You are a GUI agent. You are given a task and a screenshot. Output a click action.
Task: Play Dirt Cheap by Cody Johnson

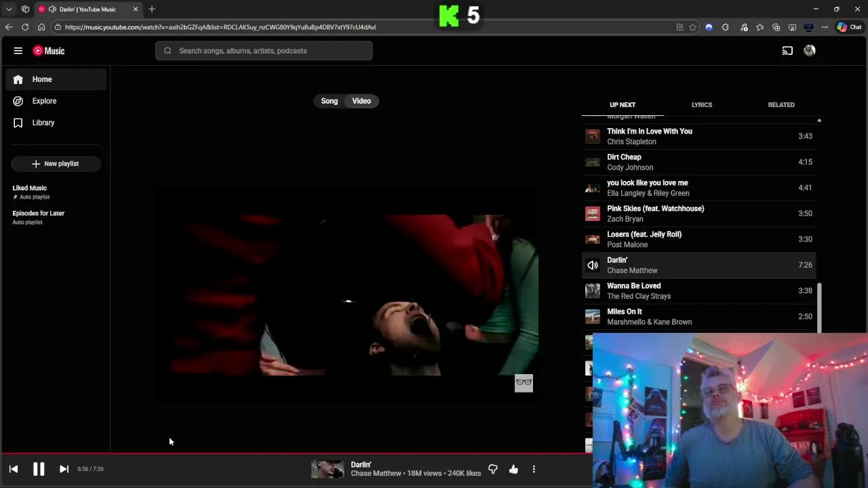click(698, 162)
